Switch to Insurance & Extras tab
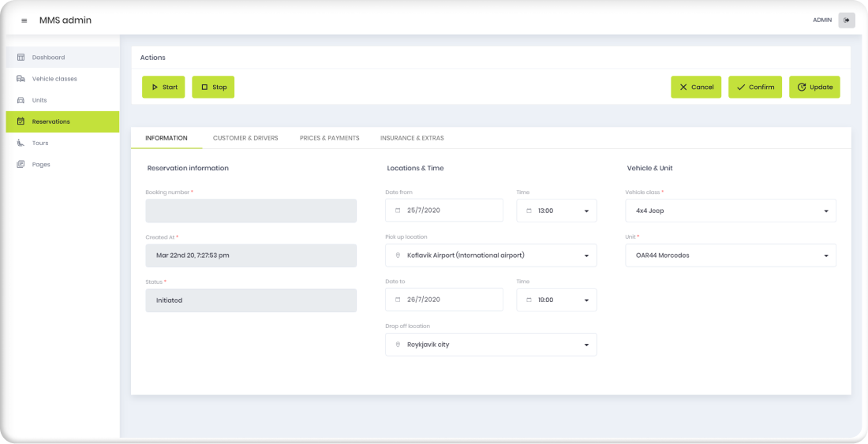The image size is (868, 444). tap(412, 138)
